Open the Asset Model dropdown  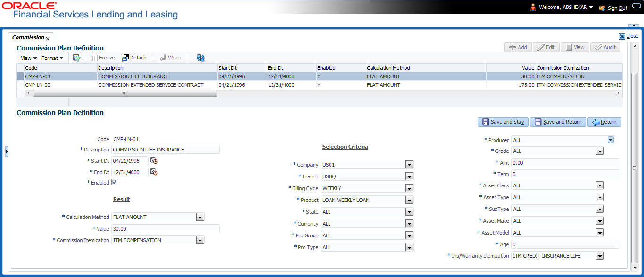click(600, 233)
